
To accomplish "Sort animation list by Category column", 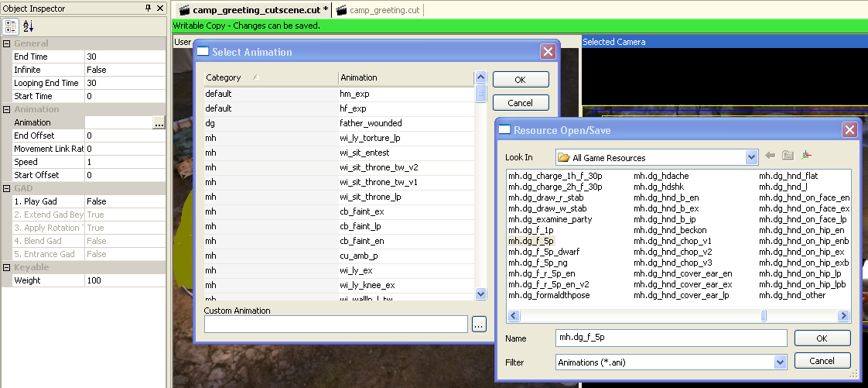I will 271,77.
